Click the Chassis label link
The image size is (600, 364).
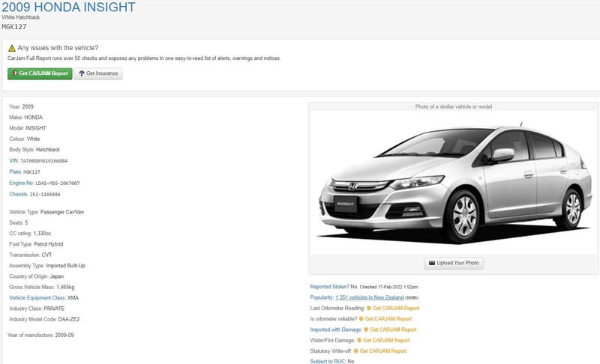tap(18, 194)
